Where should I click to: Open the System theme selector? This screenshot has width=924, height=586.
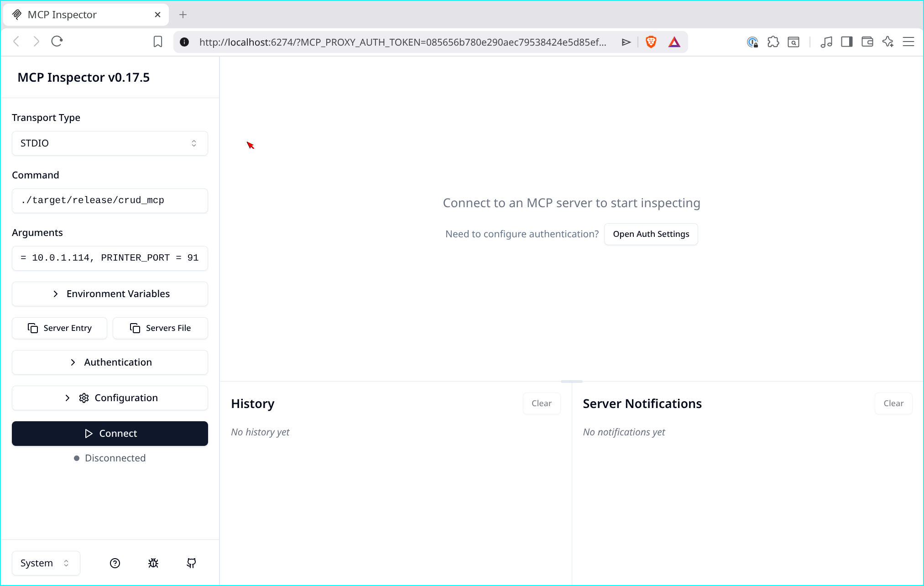[x=46, y=563]
